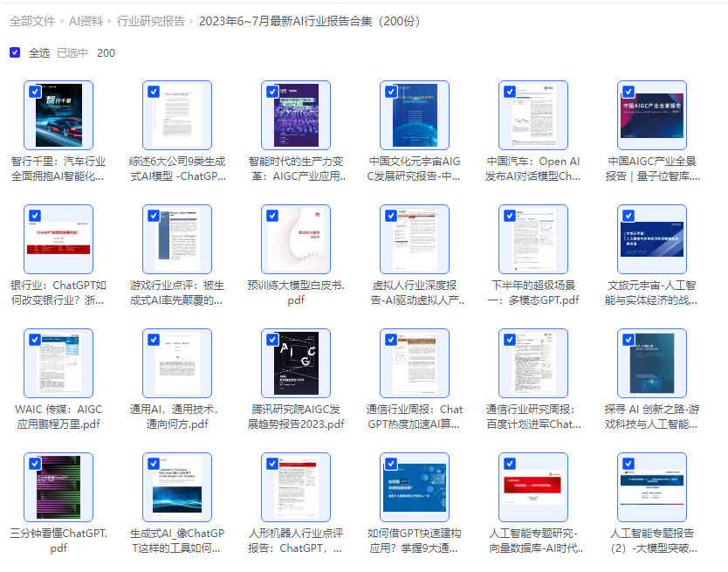Click file name 三分钟看懂ChatGPT.pdf
Screen dimensions: 728x572
pos(58,541)
